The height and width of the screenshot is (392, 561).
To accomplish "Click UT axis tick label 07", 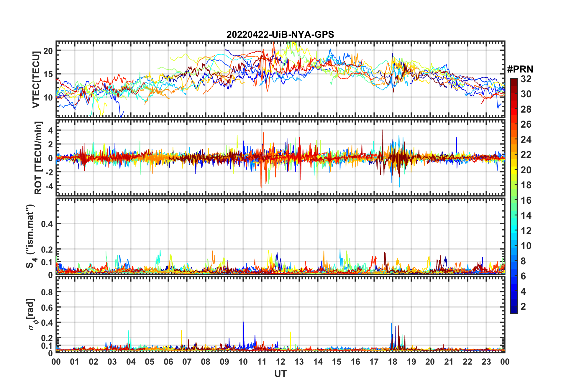I will point(187,362).
